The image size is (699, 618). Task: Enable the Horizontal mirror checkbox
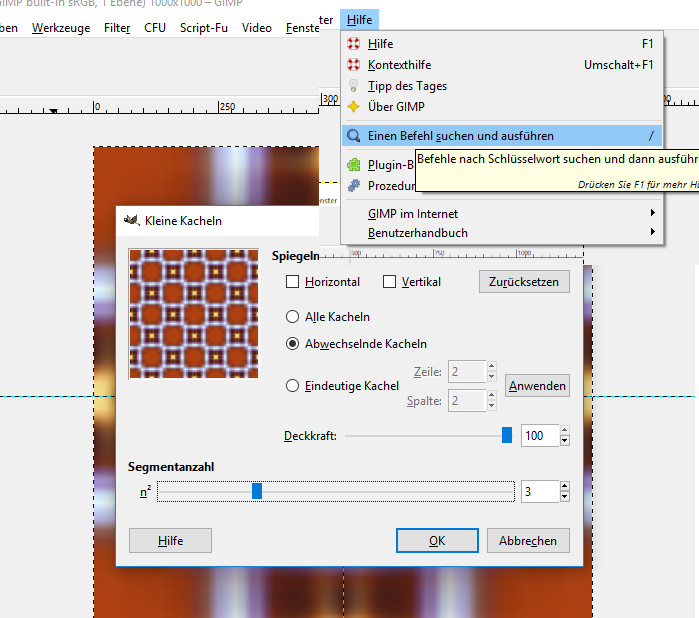tap(293, 282)
